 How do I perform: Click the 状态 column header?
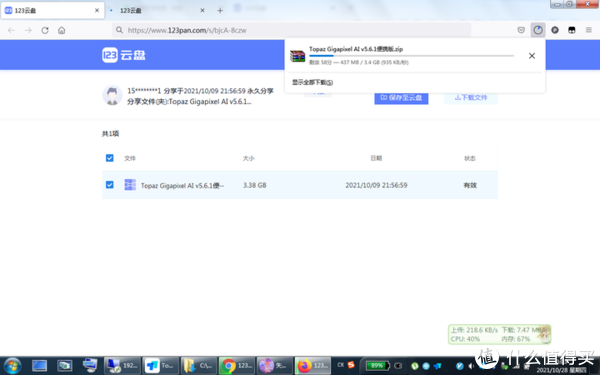coord(470,158)
